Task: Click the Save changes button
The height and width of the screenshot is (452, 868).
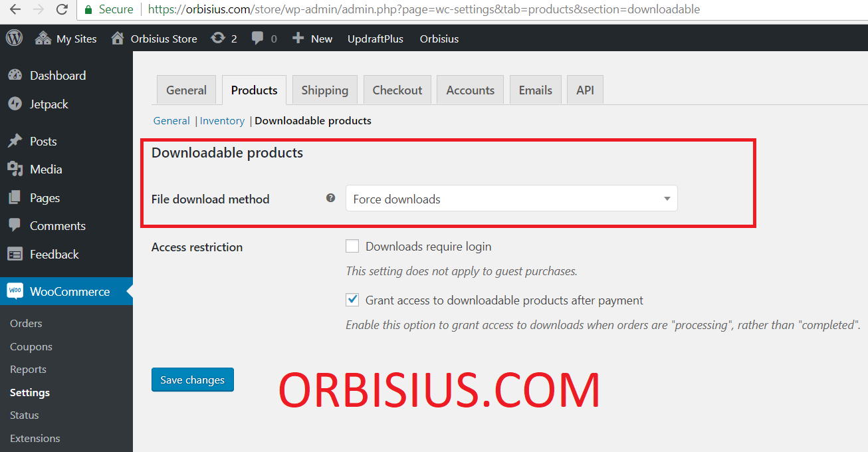Action: click(192, 380)
